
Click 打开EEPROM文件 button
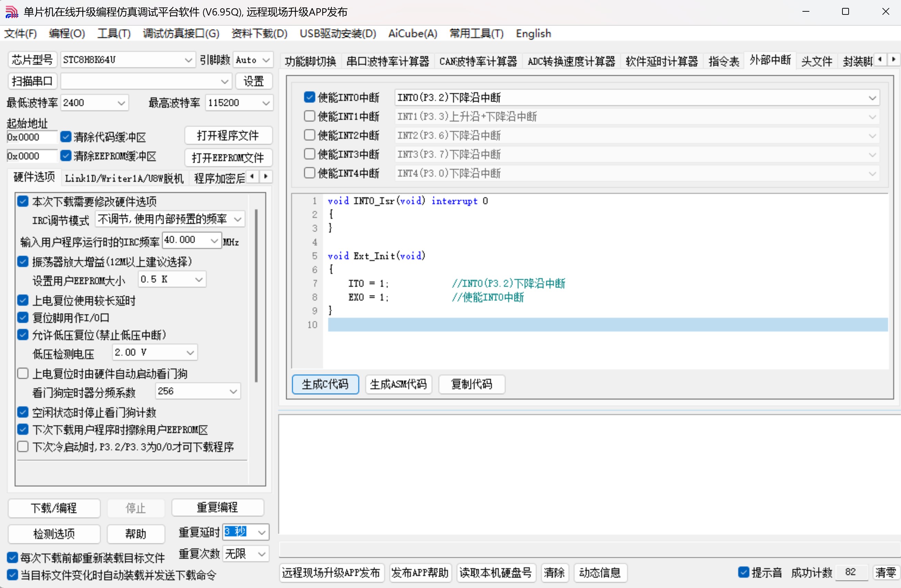(228, 157)
